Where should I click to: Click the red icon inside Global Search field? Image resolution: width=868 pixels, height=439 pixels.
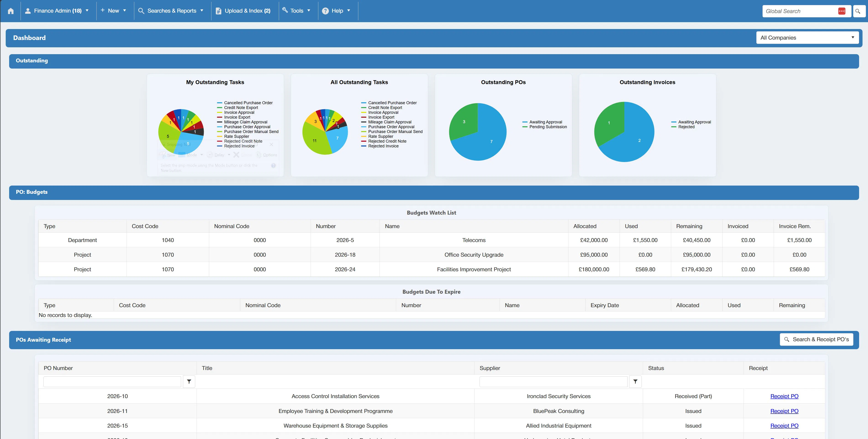coord(841,11)
